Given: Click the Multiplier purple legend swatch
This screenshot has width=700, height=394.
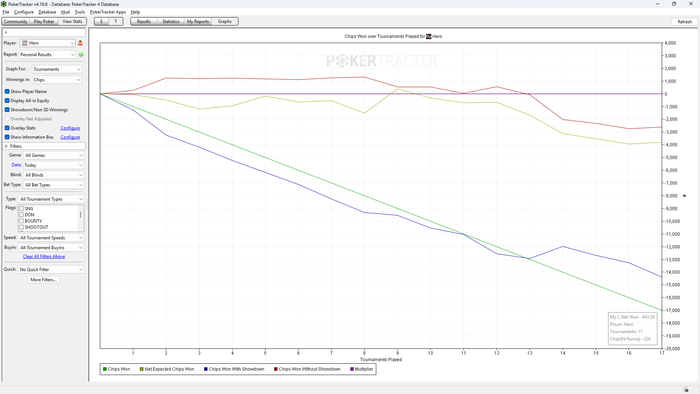Looking at the screenshot, I should (x=352, y=369).
